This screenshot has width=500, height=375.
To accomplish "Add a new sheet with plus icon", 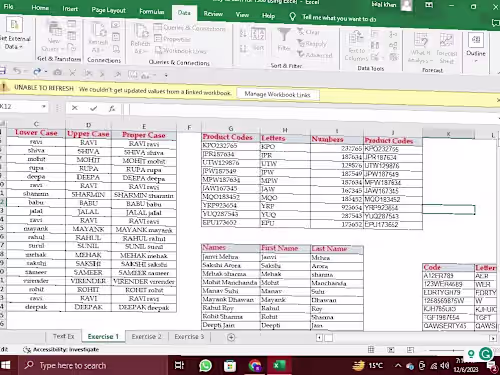I will point(231,337).
